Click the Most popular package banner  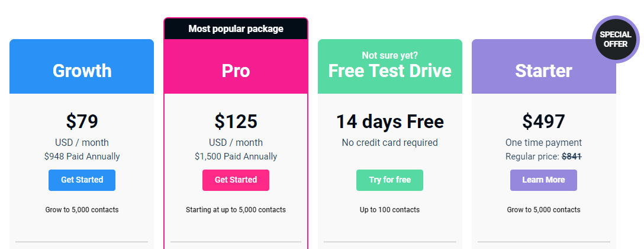(236, 28)
